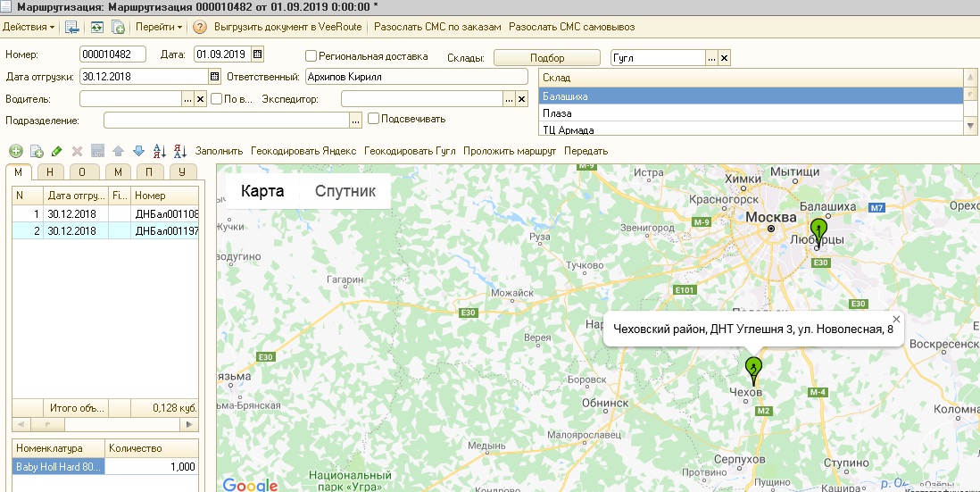Add a new row with the green plus icon

pyautogui.click(x=16, y=151)
